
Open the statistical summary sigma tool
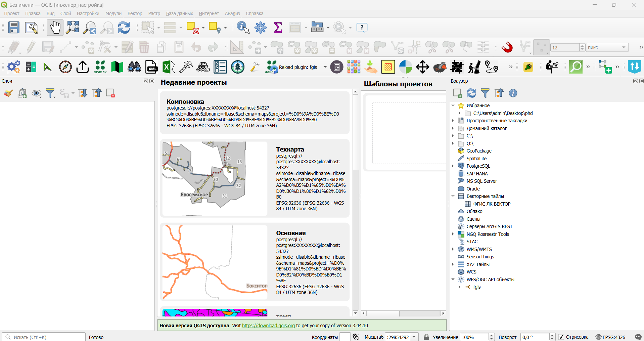click(x=278, y=28)
